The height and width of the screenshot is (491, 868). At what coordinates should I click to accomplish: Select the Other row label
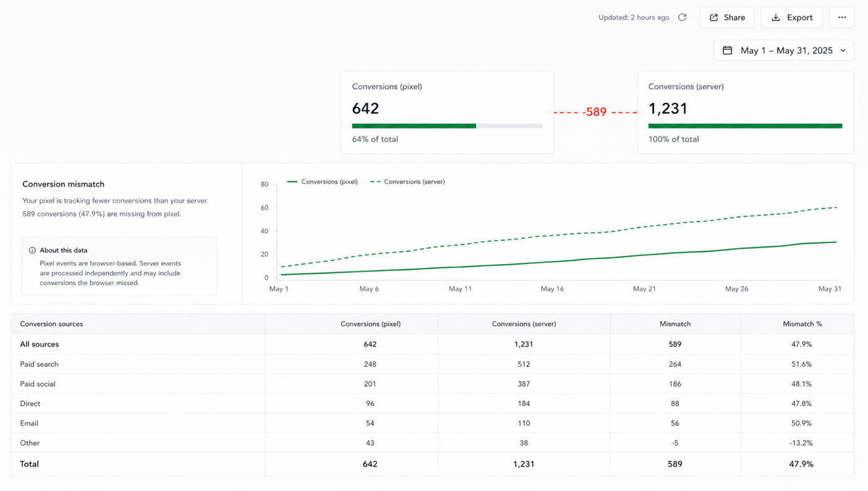pyautogui.click(x=30, y=443)
